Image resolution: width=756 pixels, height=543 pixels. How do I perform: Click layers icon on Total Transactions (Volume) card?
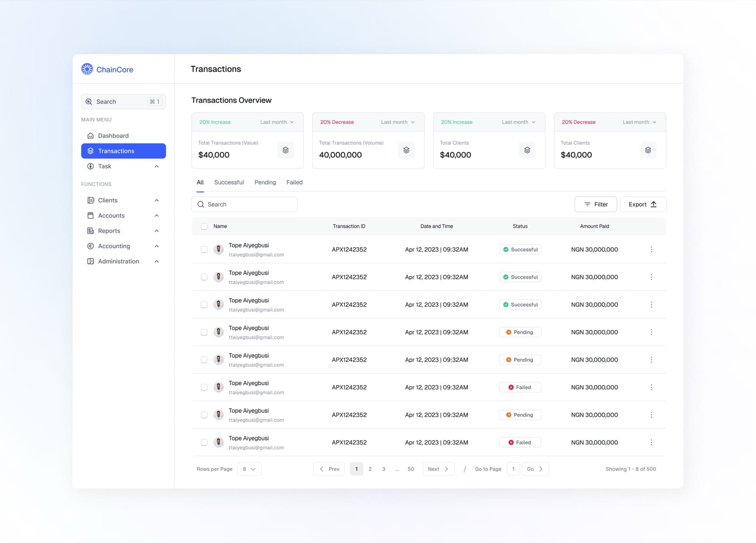pos(406,150)
